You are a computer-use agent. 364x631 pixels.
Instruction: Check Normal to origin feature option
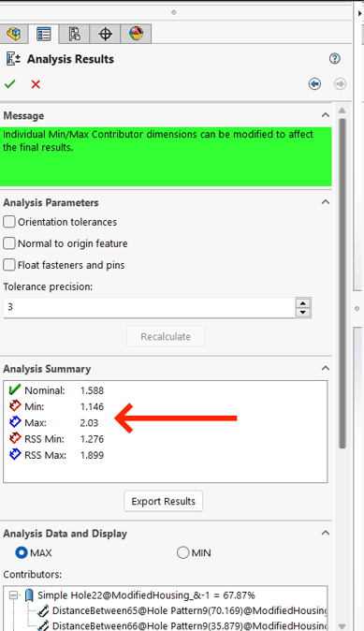pos(9,243)
